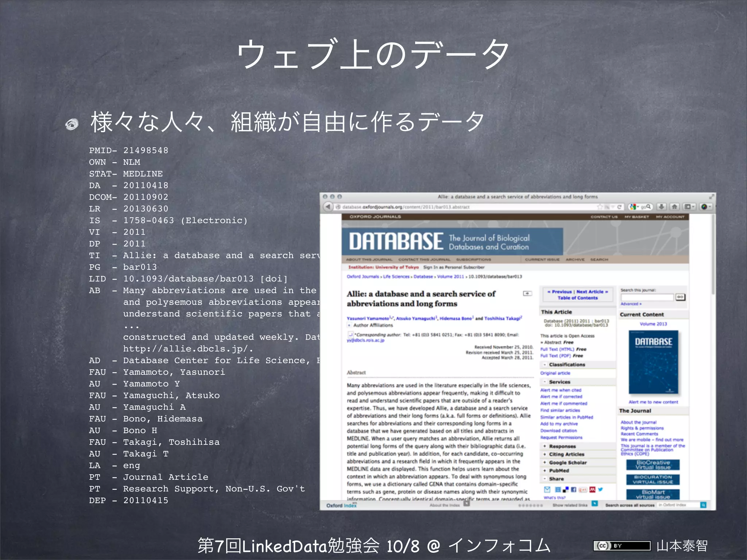The height and width of the screenshot is (560, 747).
Task: Collapse the Classifications section
Action: click(545, 365)
